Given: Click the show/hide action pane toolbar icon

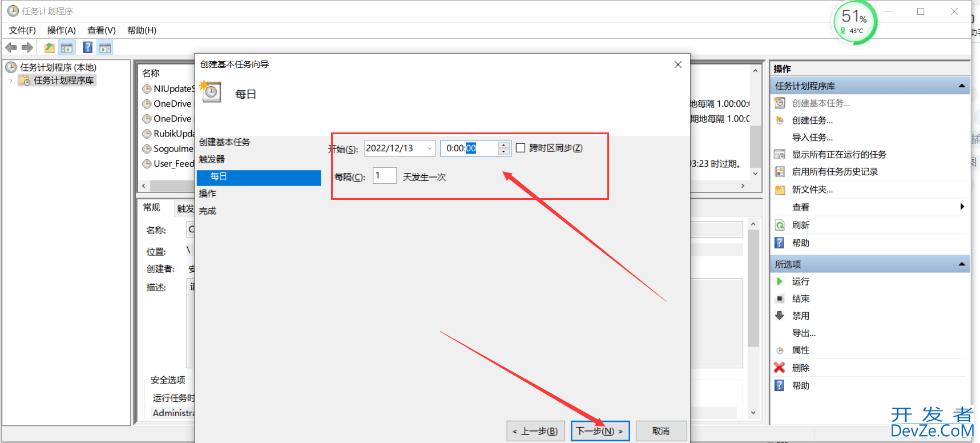Looking at the screenshot, I should point(105,48).
